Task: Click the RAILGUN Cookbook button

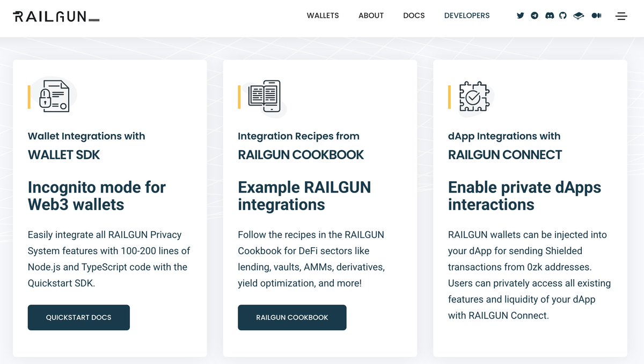Action: [292, 317]
